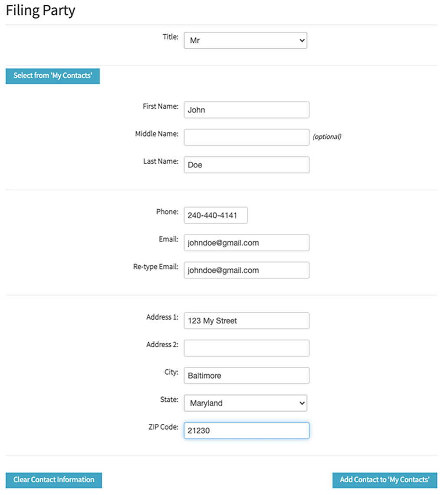
Task: Click the (optional) hint text
Action: 327,137
